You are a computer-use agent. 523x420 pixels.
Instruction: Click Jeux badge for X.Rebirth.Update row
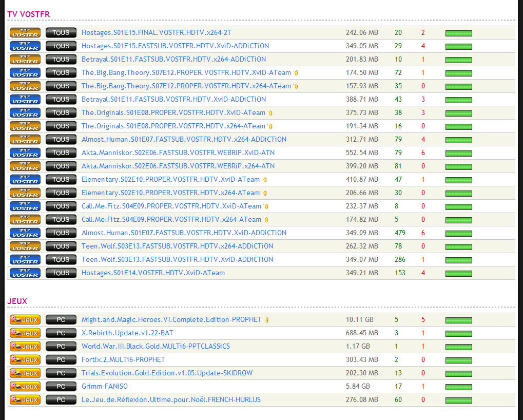pyautogui.click(x=25, y=333)
